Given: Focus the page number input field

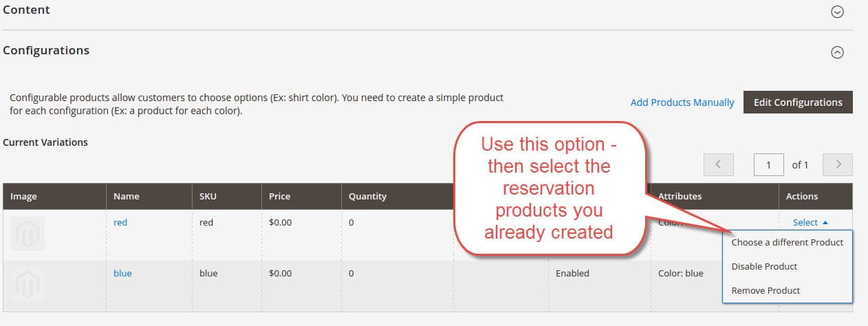Looking at the screenshot, I should point(770,164).
